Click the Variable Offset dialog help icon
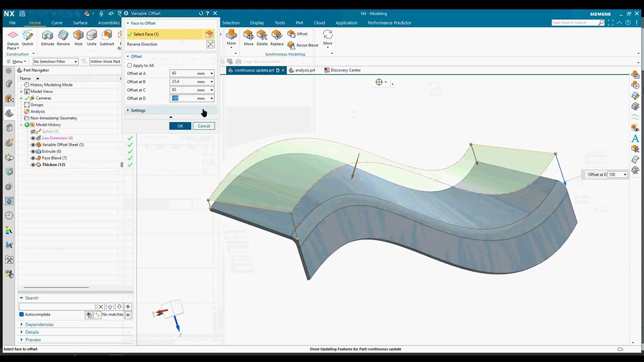 207,14
